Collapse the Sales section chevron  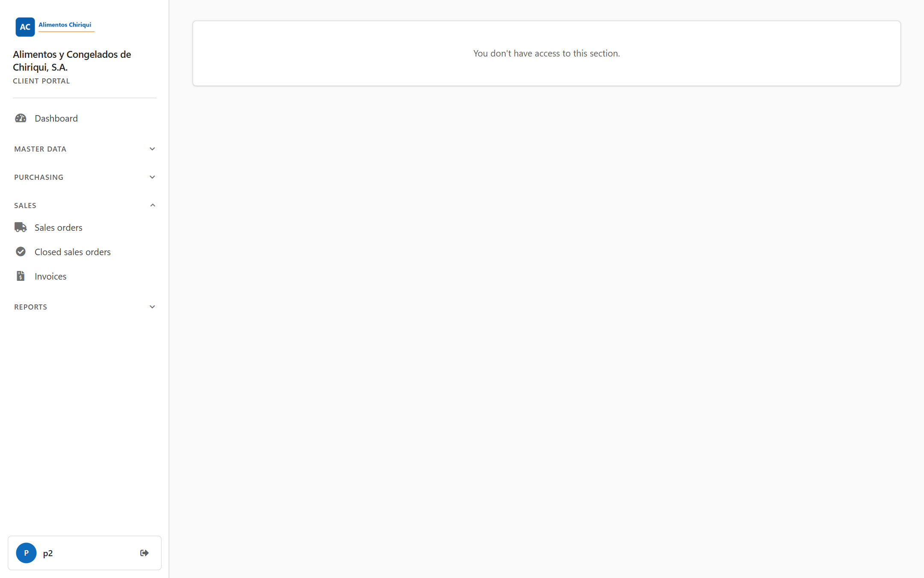[152, 206]
